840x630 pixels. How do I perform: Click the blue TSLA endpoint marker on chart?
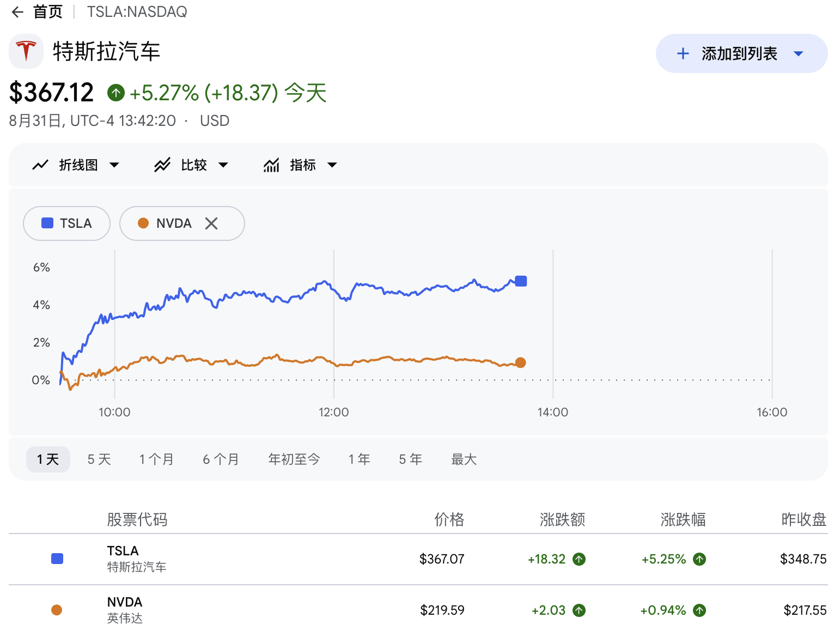coord(521,281)
